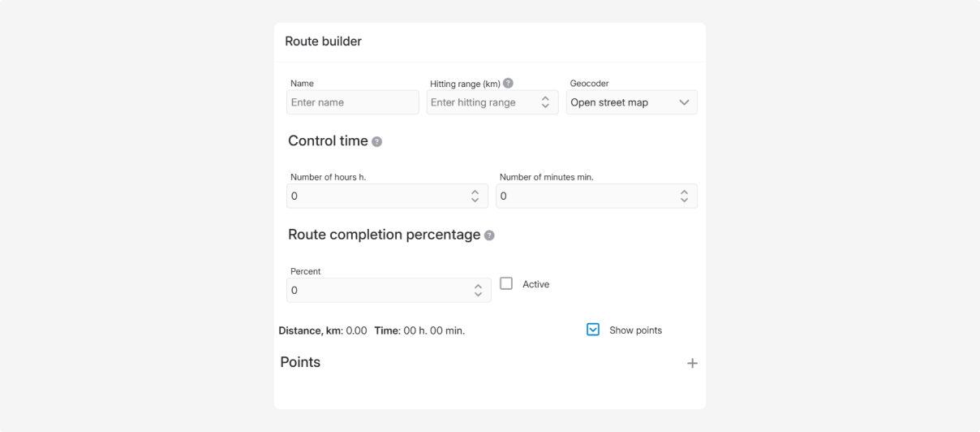Image resolution: width=980 pixels, height=432 pixels.
Task: Increase the Hitting range value
Action: tap(545, 99)
